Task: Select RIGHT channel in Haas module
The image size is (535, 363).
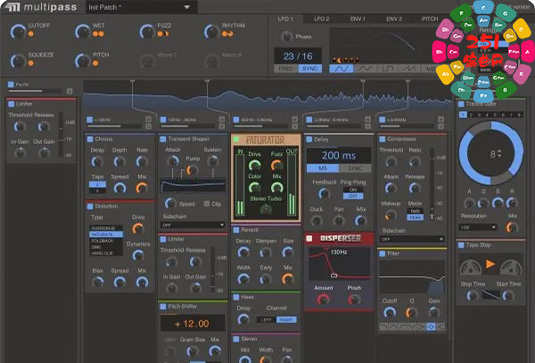Action: click(286, 320)
